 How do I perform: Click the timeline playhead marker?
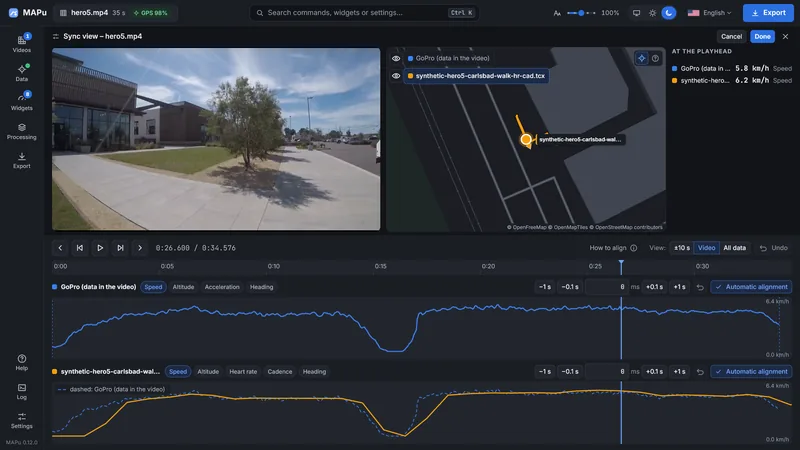[621, 264]
